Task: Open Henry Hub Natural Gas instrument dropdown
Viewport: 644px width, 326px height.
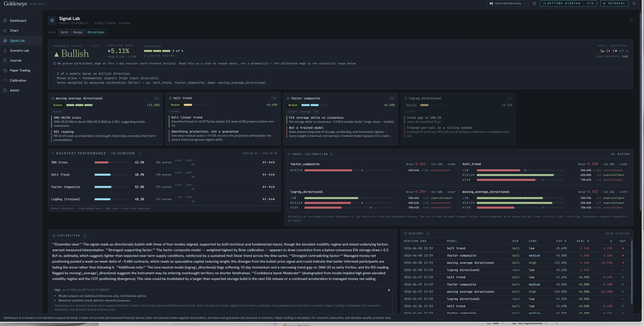Action: (x=508, y=4)
